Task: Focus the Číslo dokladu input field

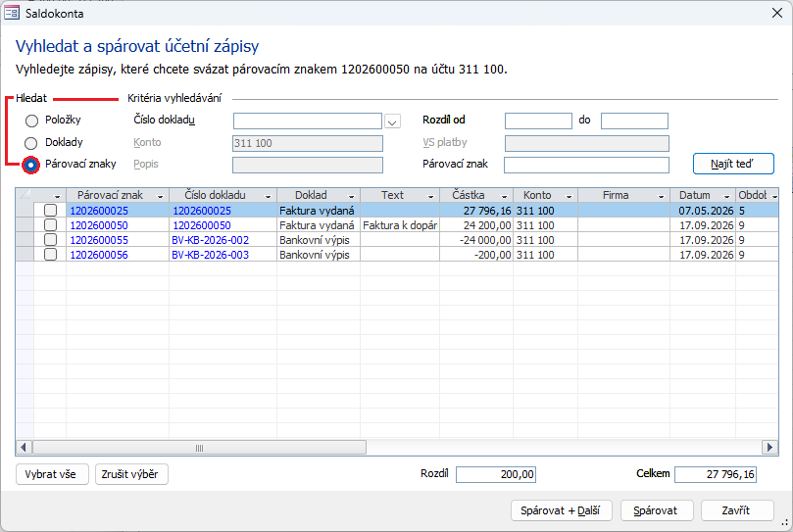Action: click(308, 121)
